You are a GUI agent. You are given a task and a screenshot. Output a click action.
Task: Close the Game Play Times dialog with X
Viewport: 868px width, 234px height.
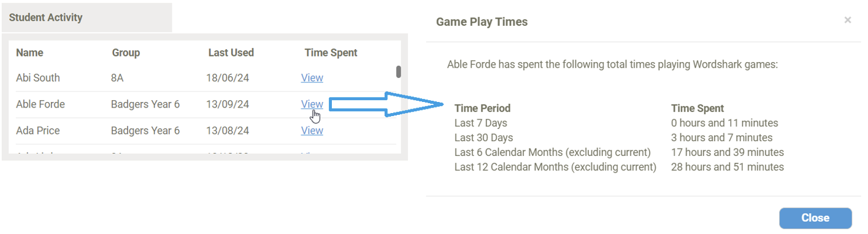pos(847,20)
